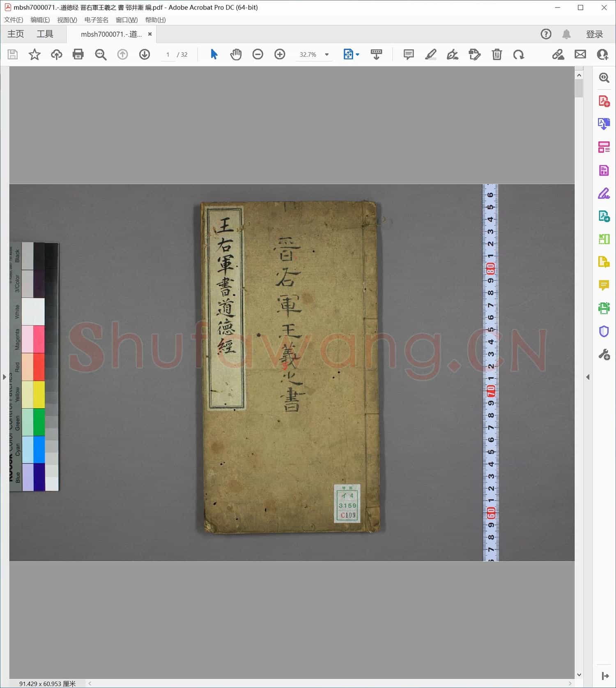
Task: Collapse the right tools pane arrow
Action: (588, 377)
